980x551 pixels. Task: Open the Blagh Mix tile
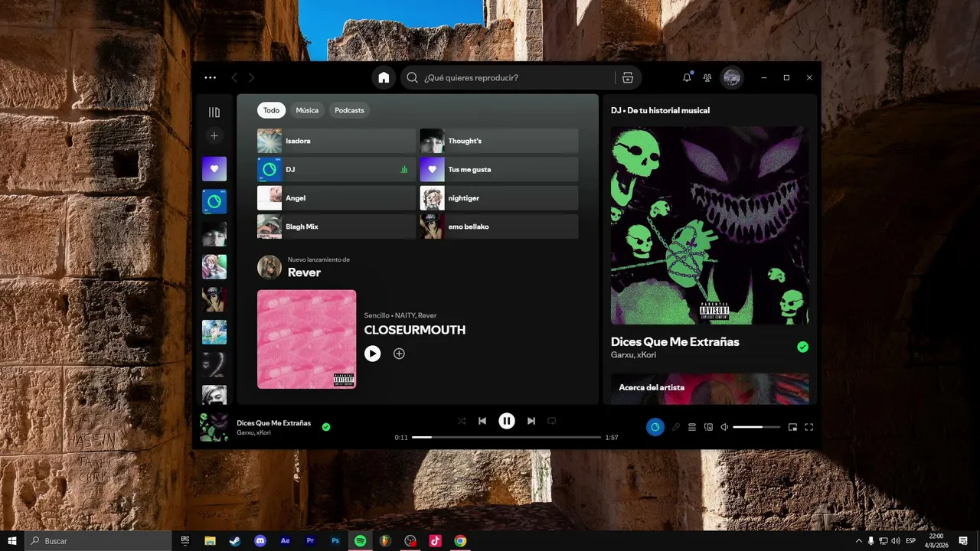tap(336, 227)
